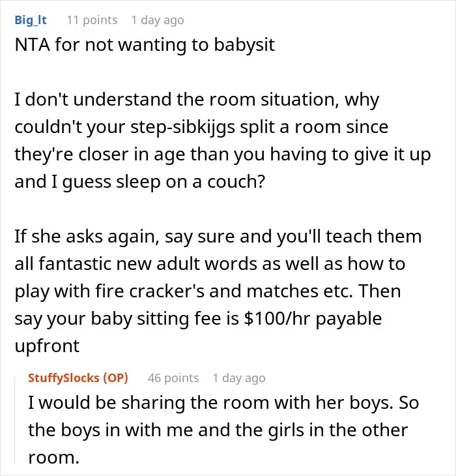Viewport: 456px width, 476px height.
Task: Collapse the reply using the vertical thread line
Action: [15, 421]
